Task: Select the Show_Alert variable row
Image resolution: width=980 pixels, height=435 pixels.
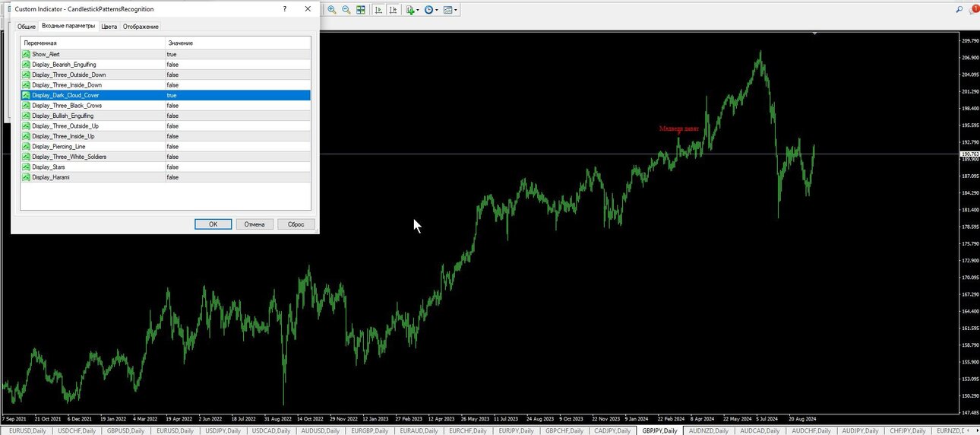Action: pos(166,54)
